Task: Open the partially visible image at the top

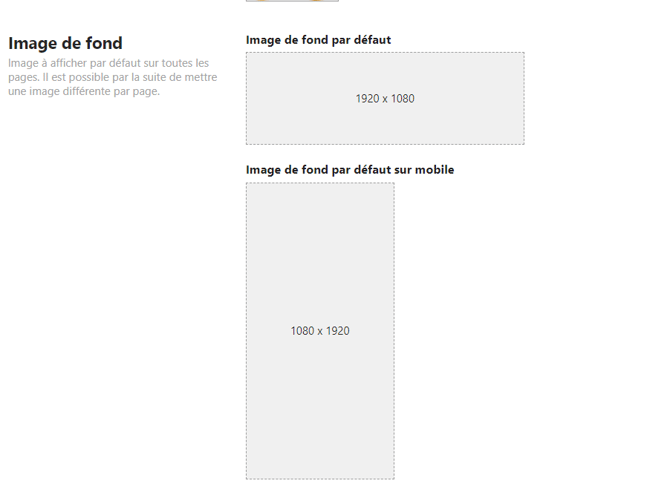Action: [x=292, y=1]
